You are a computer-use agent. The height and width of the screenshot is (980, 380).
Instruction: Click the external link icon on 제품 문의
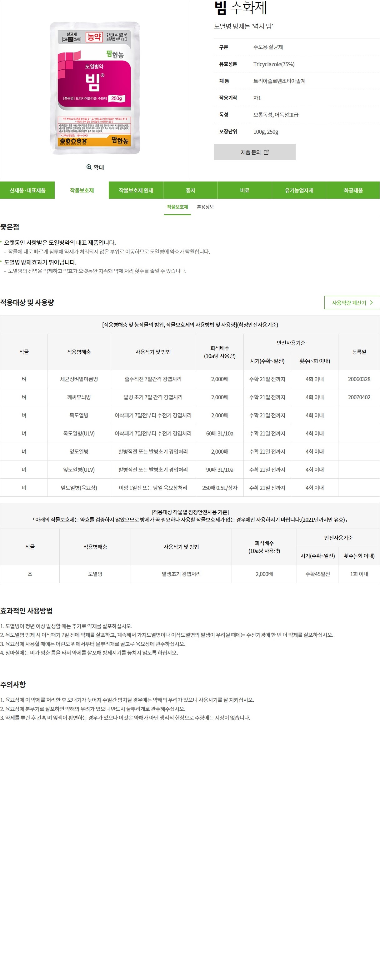coord(266,152)
